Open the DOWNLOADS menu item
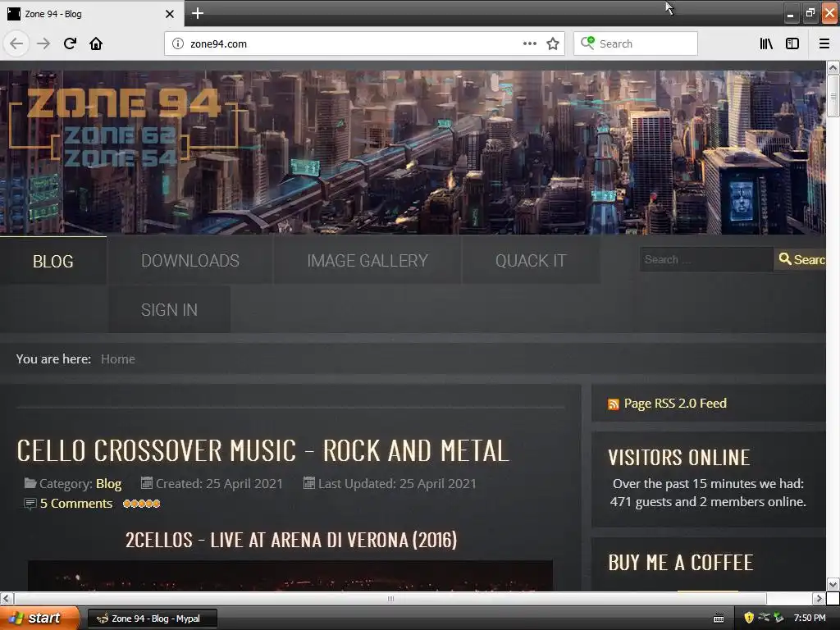Viewport: 840px width, 630px height. (190, 260)
